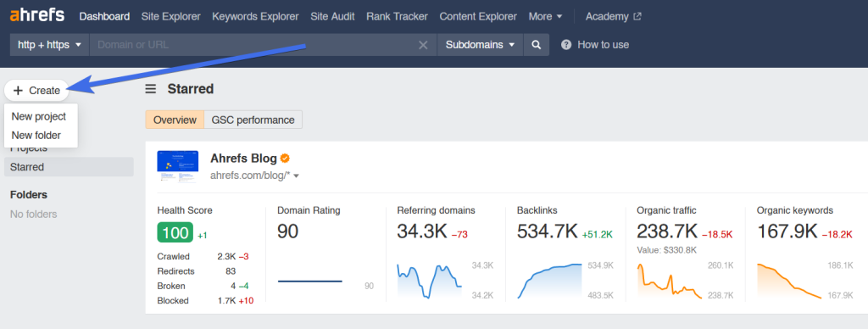This screenshot has height=329, width=868.
Task: Click the Value: $330.8K text
Action: [666, 250]
